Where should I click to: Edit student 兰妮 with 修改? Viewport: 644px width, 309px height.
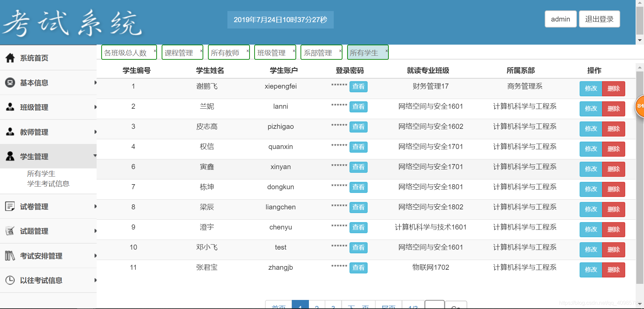pos(591,109)
